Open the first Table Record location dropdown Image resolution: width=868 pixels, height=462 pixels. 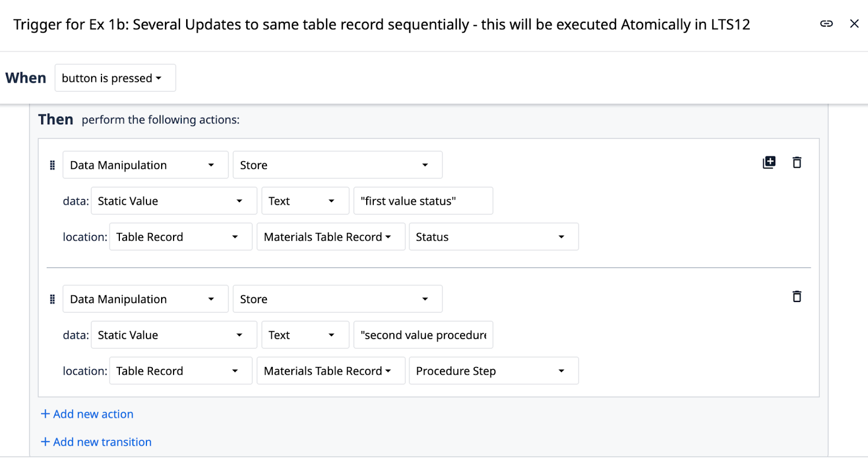coord(181,237)
